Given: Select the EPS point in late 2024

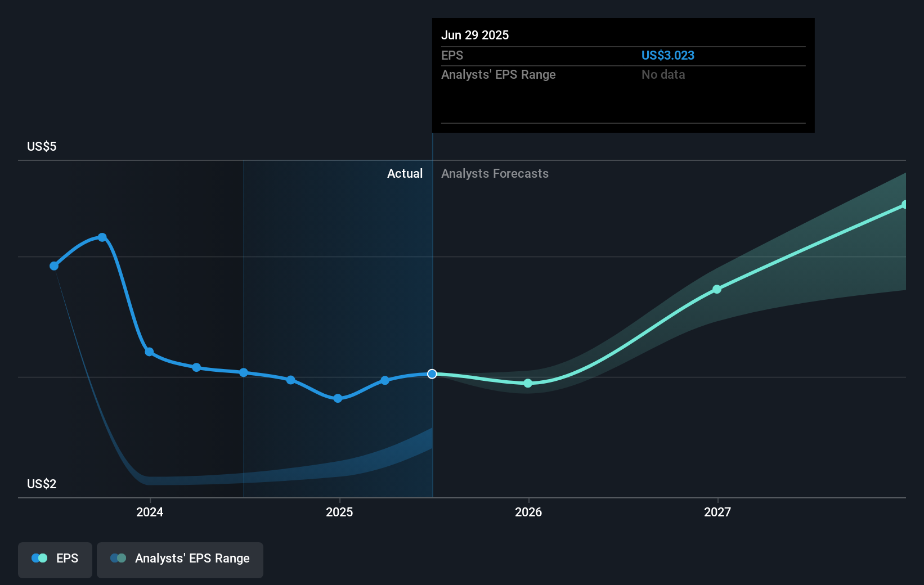Looking at the screenshot, I should [x=291, y=380].
